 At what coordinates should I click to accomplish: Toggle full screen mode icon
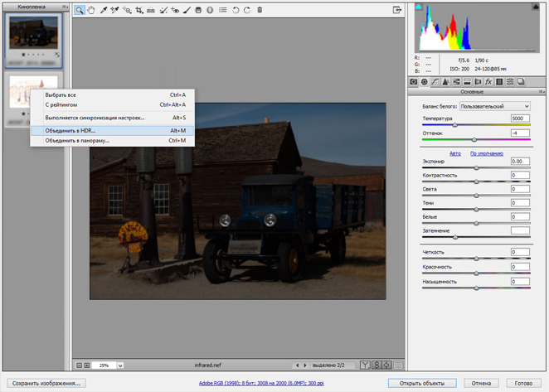click(x=396, y=10)
